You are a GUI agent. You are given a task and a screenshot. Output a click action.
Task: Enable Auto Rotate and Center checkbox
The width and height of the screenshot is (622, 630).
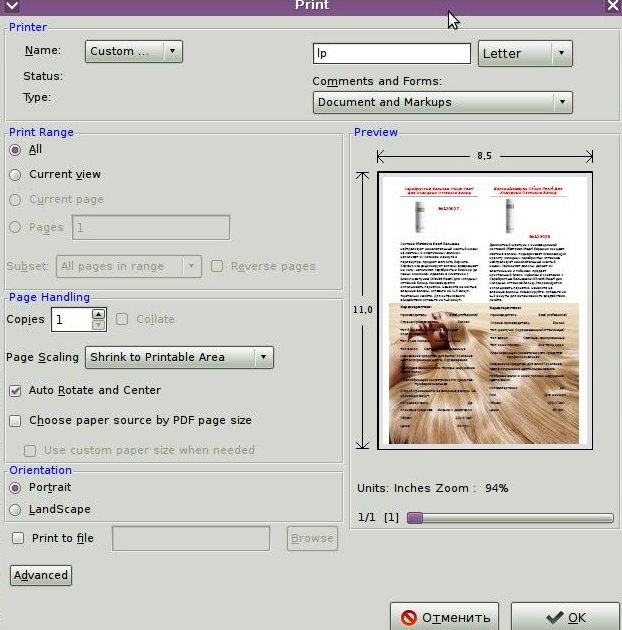[x=15, y=391]
